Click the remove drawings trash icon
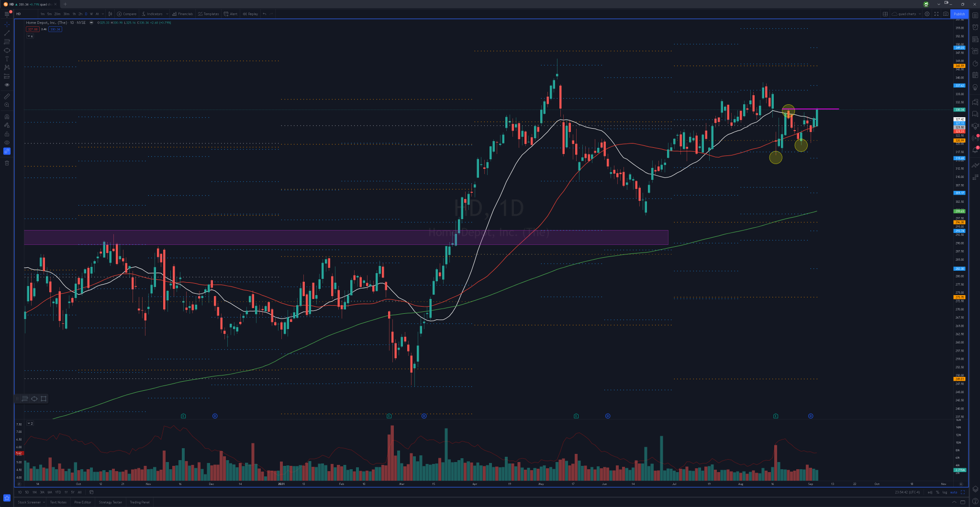The height and width of the screenshot is (507, 980). pyautogui.click(x=7, y=163)
